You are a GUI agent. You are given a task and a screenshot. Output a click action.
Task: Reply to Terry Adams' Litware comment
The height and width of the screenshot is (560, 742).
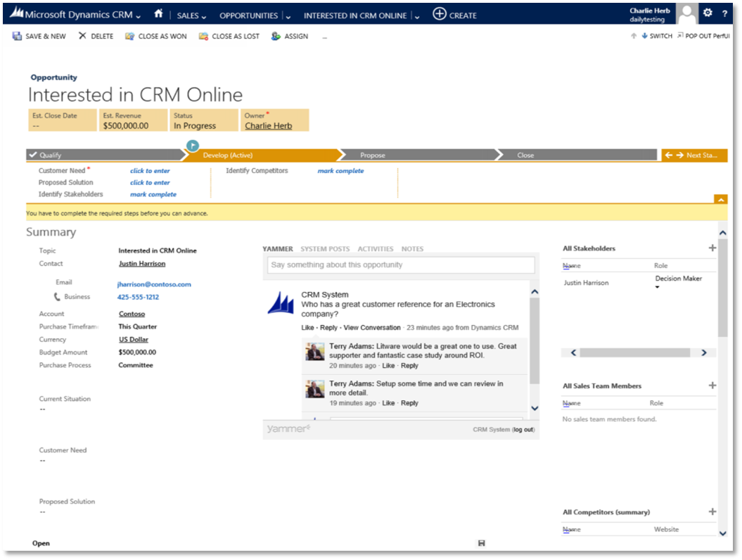pyautogui.click(x=409, y=365)
